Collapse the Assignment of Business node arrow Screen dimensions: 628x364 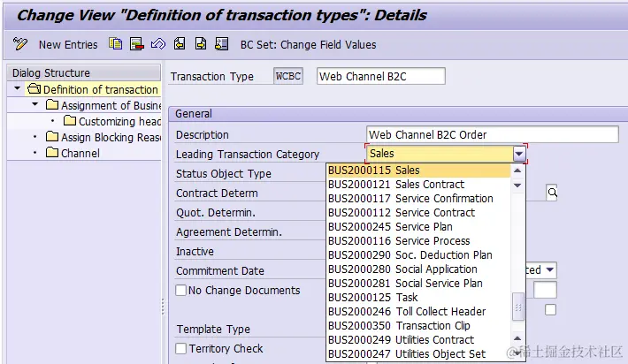(35, 104)
